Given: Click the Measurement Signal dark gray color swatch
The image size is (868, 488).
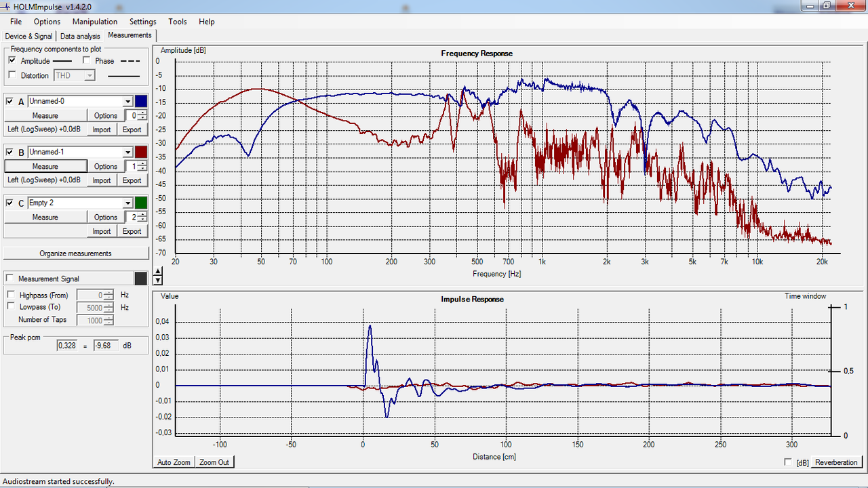Looking at the screenshot, I should pos(141,279).
